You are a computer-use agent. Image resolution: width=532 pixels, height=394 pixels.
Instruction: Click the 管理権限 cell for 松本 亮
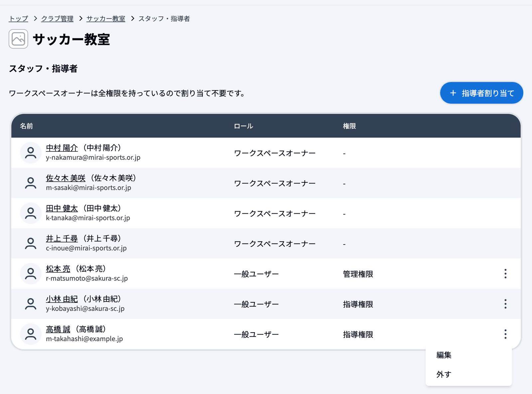click(x=358, y=274)
